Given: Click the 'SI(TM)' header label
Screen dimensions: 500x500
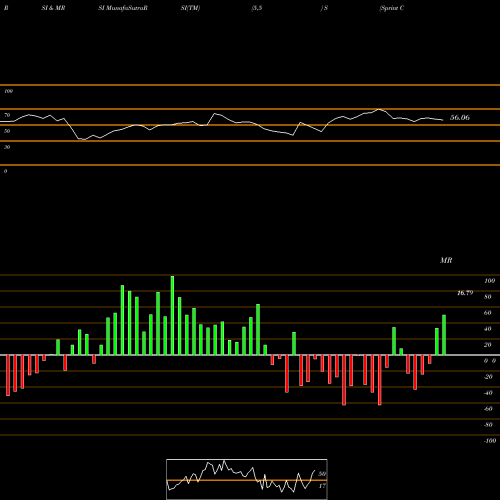Looking at the screenshot, I should (190, 8).
